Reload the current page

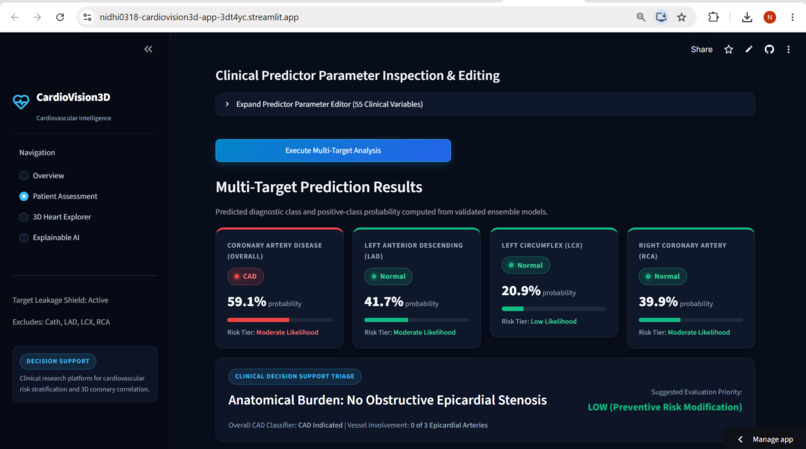pyautogui.click(x=60, y=17)
